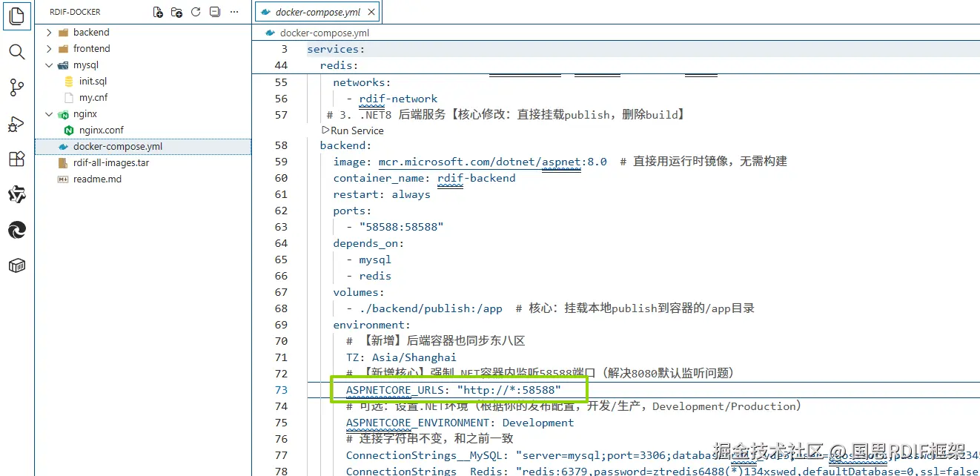Open the Source Control view
The height and width of the screenshot is (476, 980).
16,87
